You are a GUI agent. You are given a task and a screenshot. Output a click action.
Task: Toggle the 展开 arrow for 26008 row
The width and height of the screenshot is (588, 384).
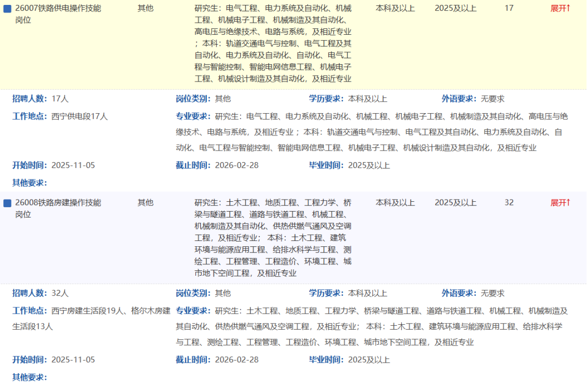pyautogui.click(x=560, y=202)
